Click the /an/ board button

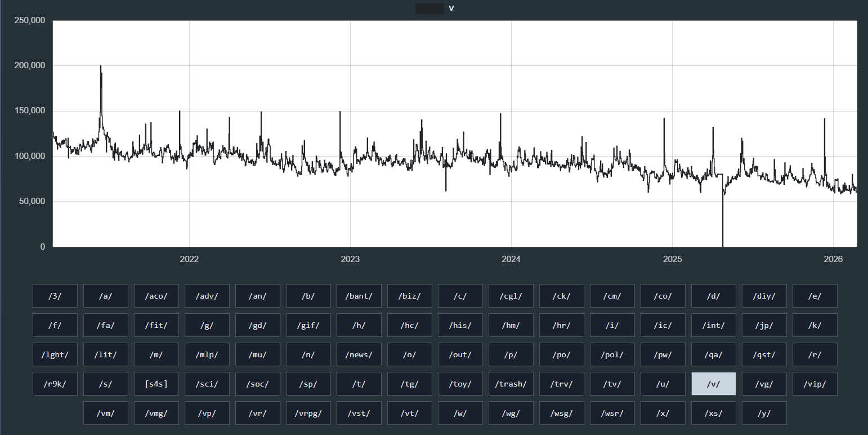(x=258, y=296)
